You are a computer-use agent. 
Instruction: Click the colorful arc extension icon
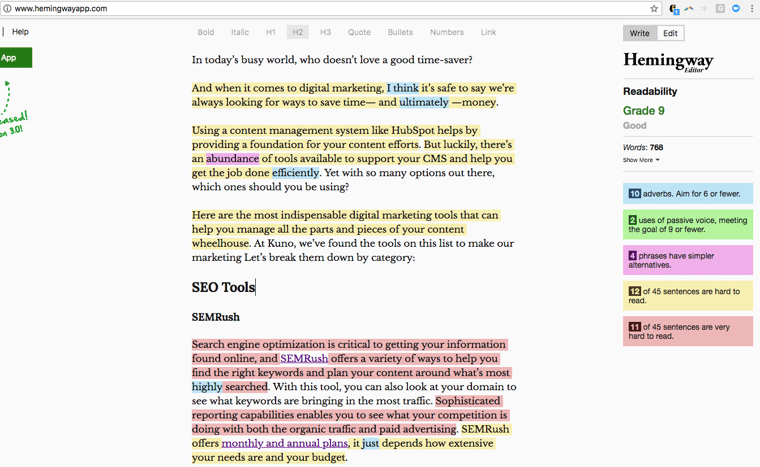point(689,8)
